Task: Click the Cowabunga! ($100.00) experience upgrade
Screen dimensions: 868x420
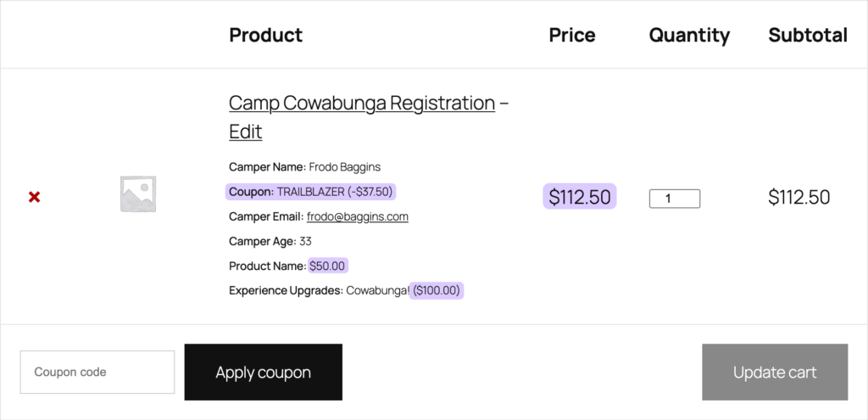Action: pyautogui.click(x=404, y=290)
